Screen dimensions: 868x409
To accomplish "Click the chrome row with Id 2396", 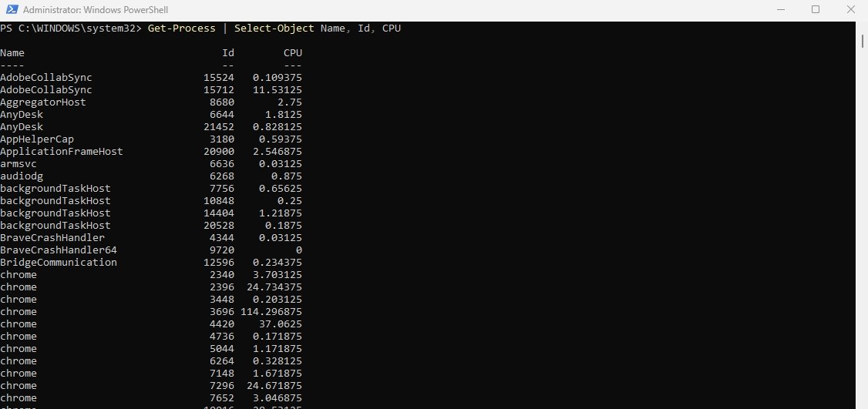I will (x=151, y=287).
